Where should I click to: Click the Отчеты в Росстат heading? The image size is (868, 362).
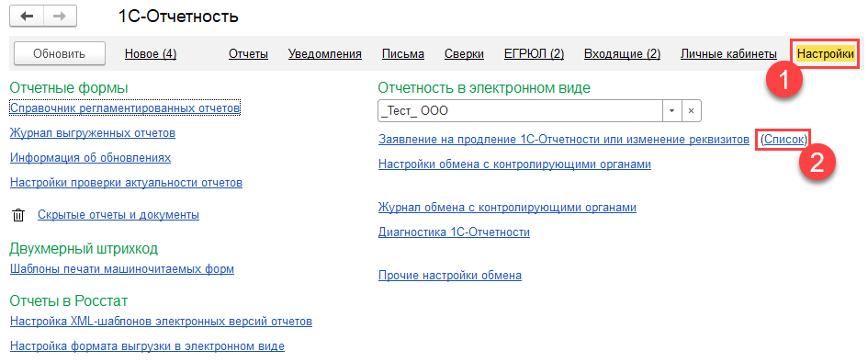[x=69, y=300]
